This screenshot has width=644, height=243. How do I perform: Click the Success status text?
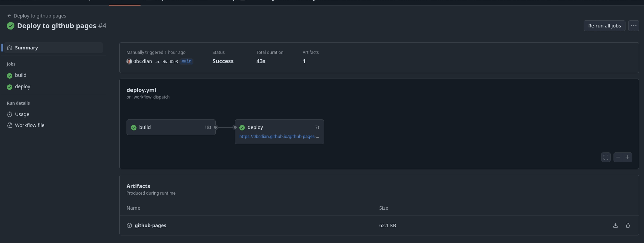click(x=223, y=61)
